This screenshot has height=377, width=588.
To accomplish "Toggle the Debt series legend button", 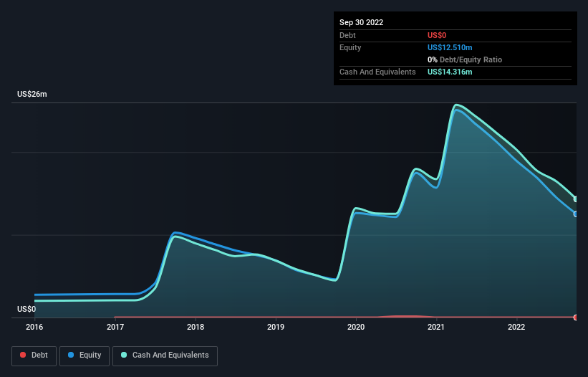I will click(x=34, y=355).
